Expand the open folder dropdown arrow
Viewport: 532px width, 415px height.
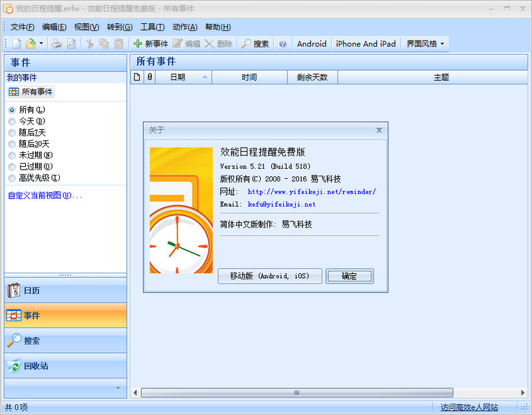coord(41,44)
